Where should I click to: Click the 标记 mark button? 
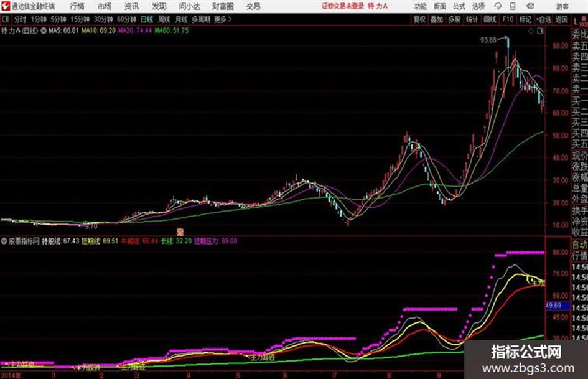click(x=525, y=19)
